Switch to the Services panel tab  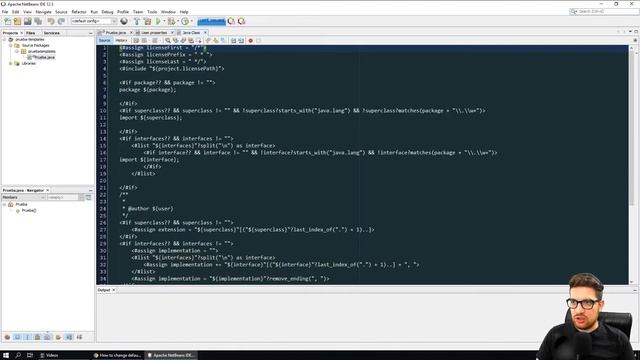point(51,33)
